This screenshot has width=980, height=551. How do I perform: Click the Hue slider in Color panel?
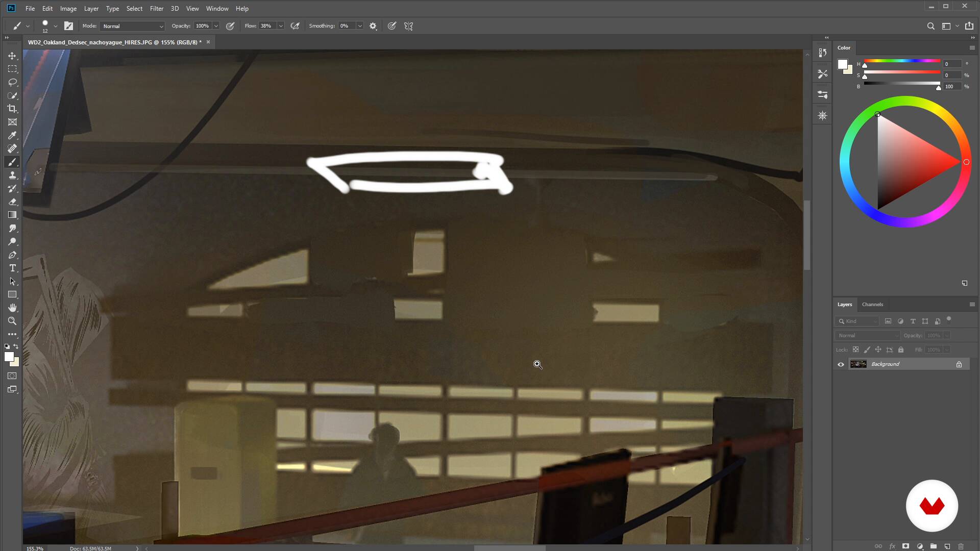tap(902, 61)
